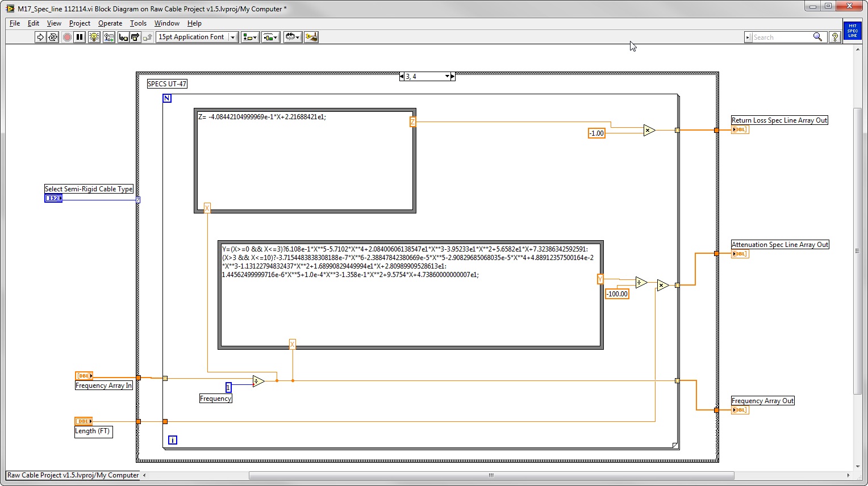This screenshot has height=486, width=868.
Task: Click case selector previous-case arrow
Action: click(x=402, y=77)
